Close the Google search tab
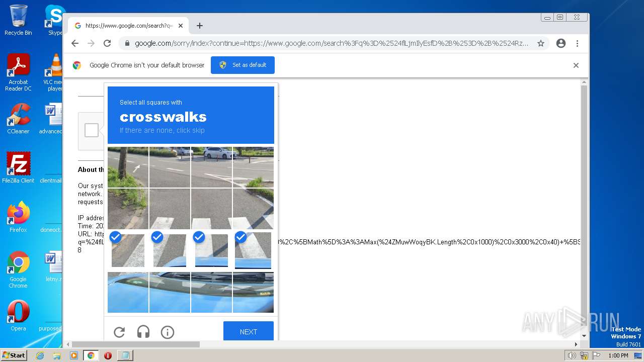The height and width of the screenshot is (362, 644). (181, 26)
